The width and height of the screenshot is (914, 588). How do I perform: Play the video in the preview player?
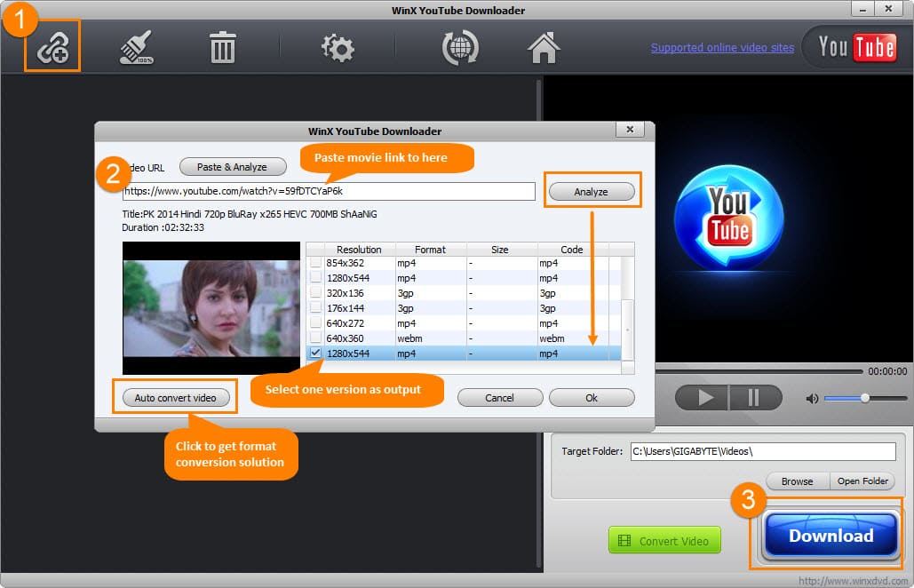701,397
